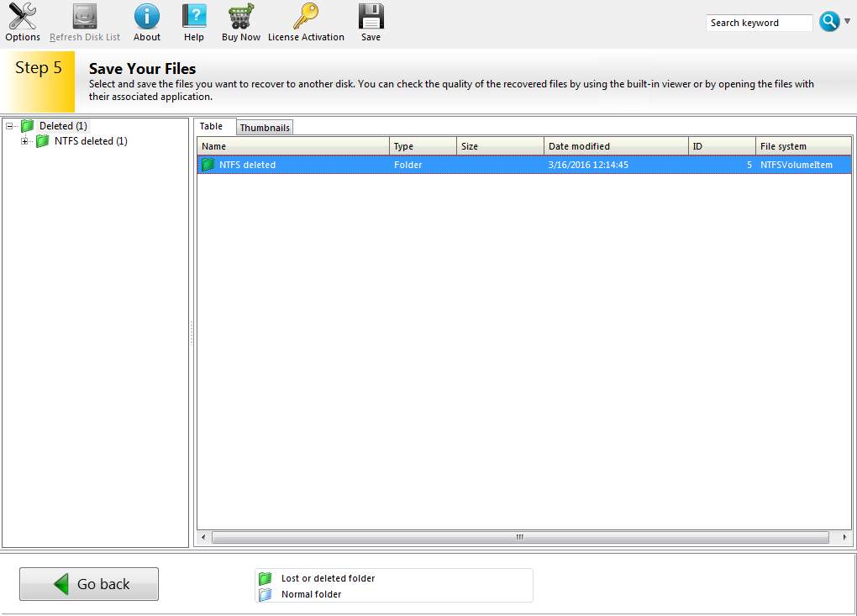Select the NTFS deleted folder row
The width and height of the screenshot is (857, 616).
click(524, 165)
